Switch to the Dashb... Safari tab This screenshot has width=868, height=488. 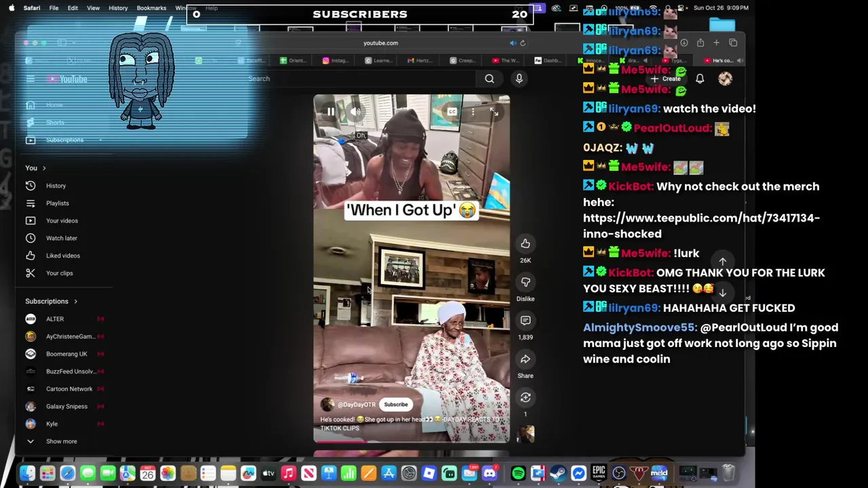coord(547,60)
